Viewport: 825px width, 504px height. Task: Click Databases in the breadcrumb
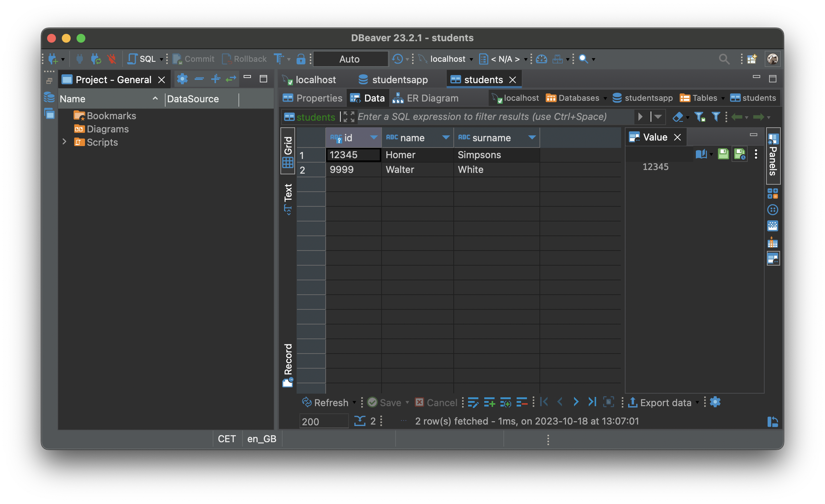pyautogui.click(x=573, y=98)
